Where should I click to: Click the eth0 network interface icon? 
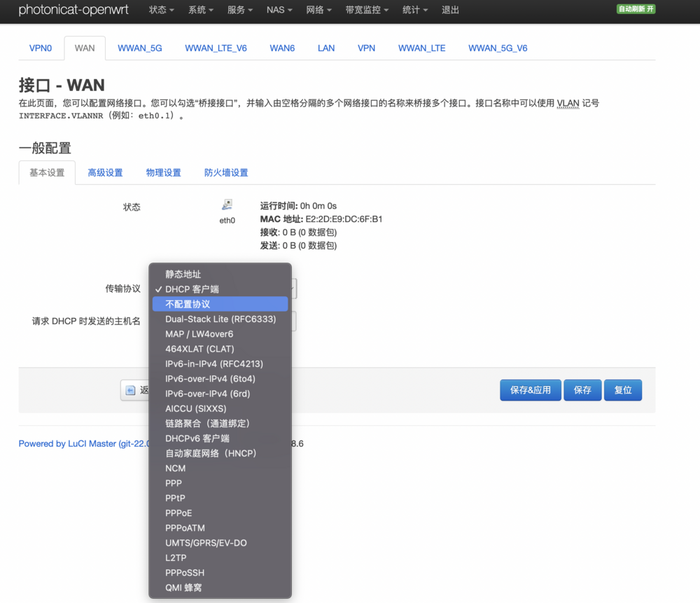click(x=227, y=204)
